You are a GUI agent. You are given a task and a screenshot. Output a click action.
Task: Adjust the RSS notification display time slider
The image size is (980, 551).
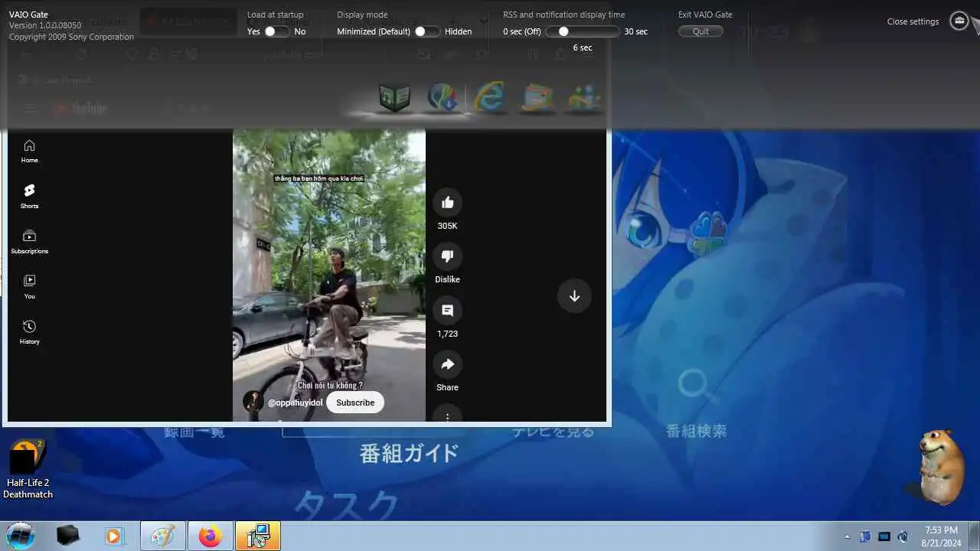[x=583, y=31]
